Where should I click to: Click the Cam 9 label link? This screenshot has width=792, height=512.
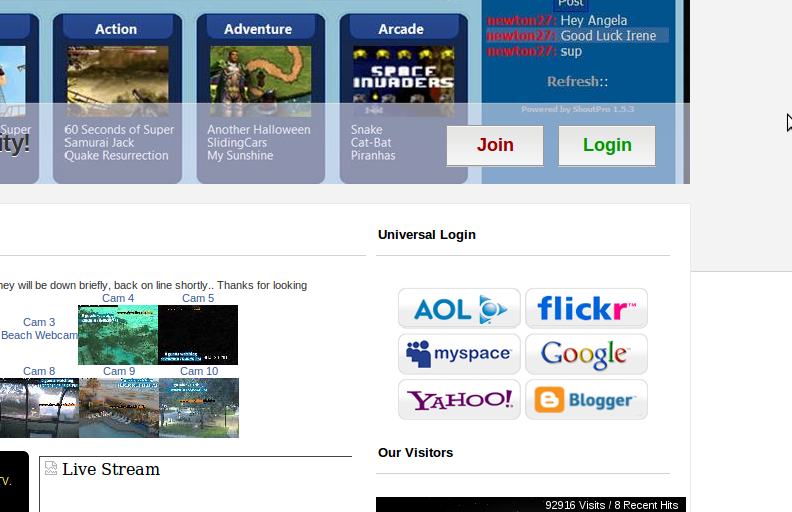coord(119,371)
